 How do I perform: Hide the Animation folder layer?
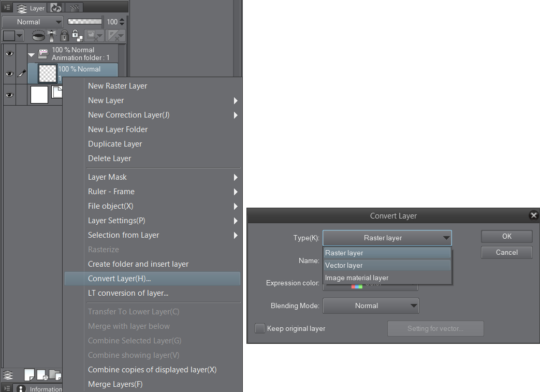(x=9, y=54)
